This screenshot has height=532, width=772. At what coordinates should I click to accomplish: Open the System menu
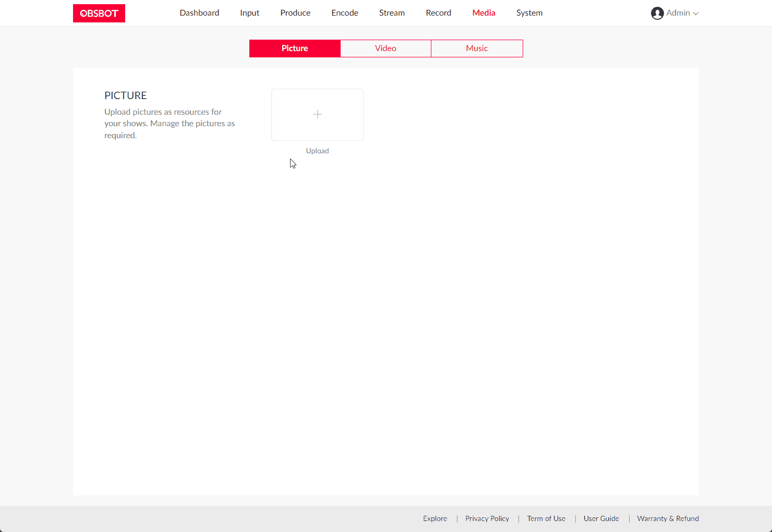tap(529, 13)
